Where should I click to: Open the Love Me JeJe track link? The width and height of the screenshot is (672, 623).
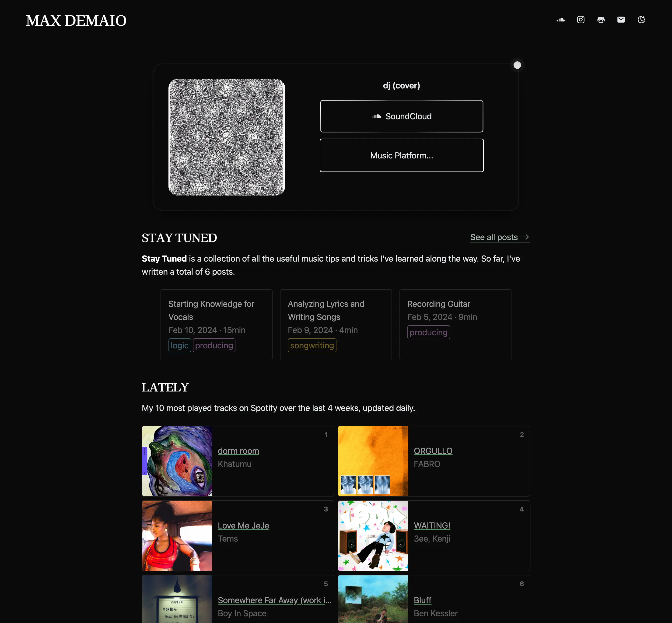click(x=243, y=525)
